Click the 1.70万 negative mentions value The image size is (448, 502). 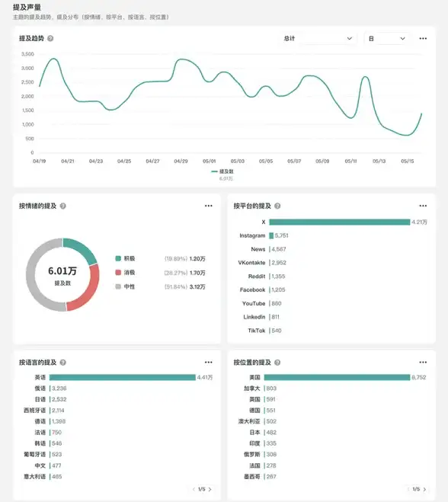pyautogui.click(x=197, y=273)
